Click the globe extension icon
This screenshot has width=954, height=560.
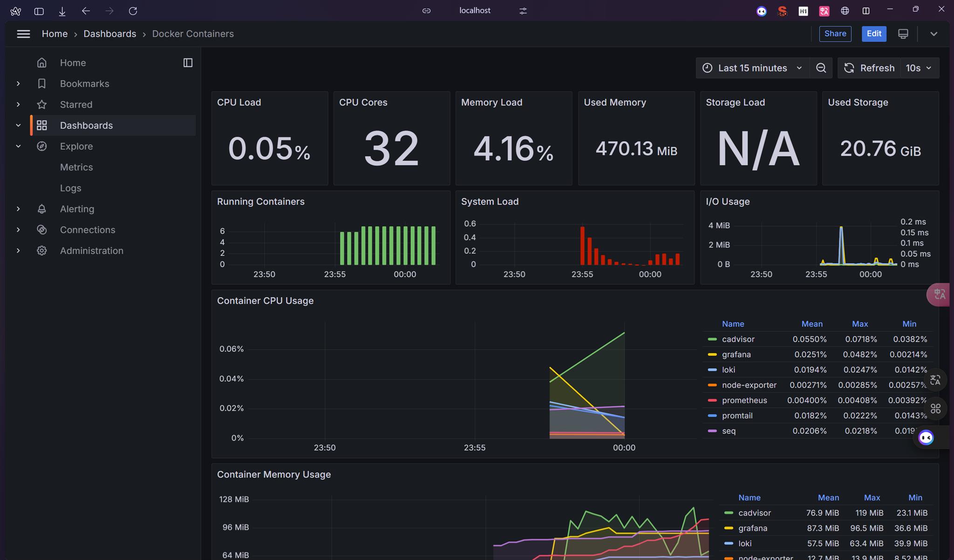tap(845, 11)
